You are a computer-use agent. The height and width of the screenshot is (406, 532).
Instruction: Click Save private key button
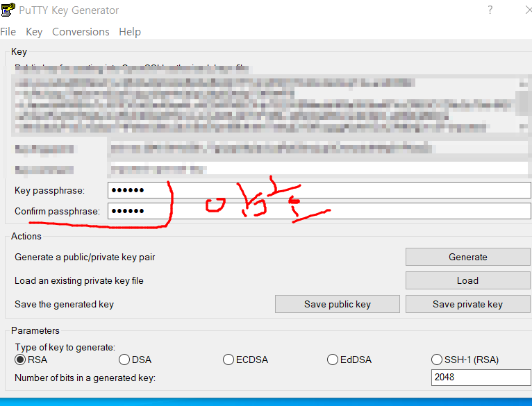pos(468,304)
